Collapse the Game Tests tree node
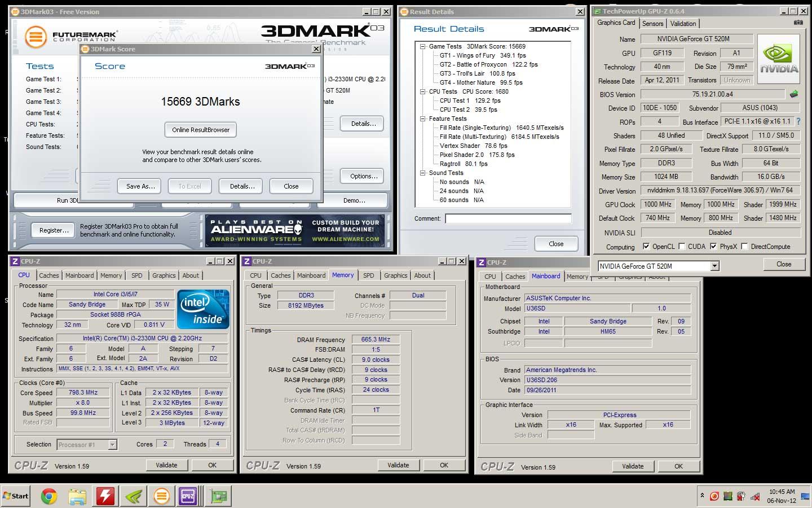812x508 pixels. pyautogui.click(x=422, y=46)
